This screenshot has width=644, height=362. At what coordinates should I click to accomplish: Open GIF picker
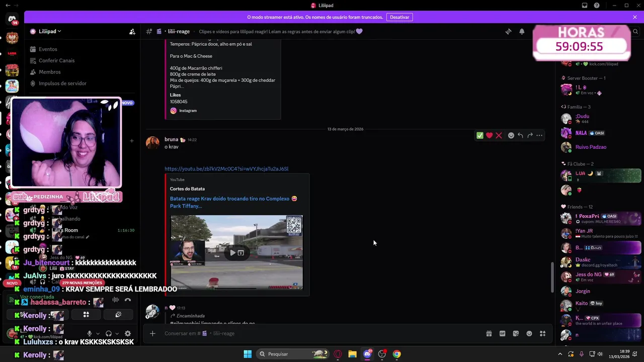502,333
